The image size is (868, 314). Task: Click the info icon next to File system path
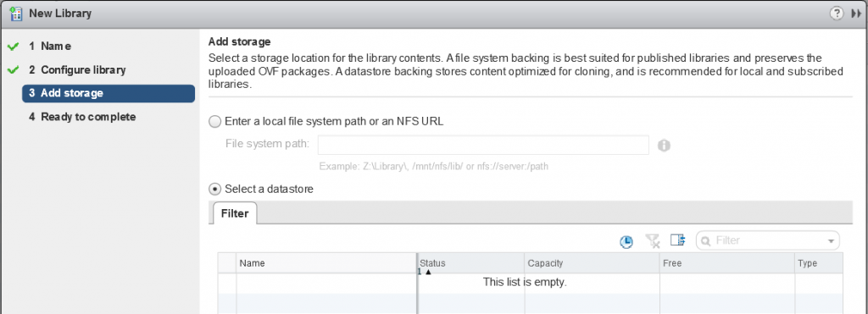(x=664, y=146)
